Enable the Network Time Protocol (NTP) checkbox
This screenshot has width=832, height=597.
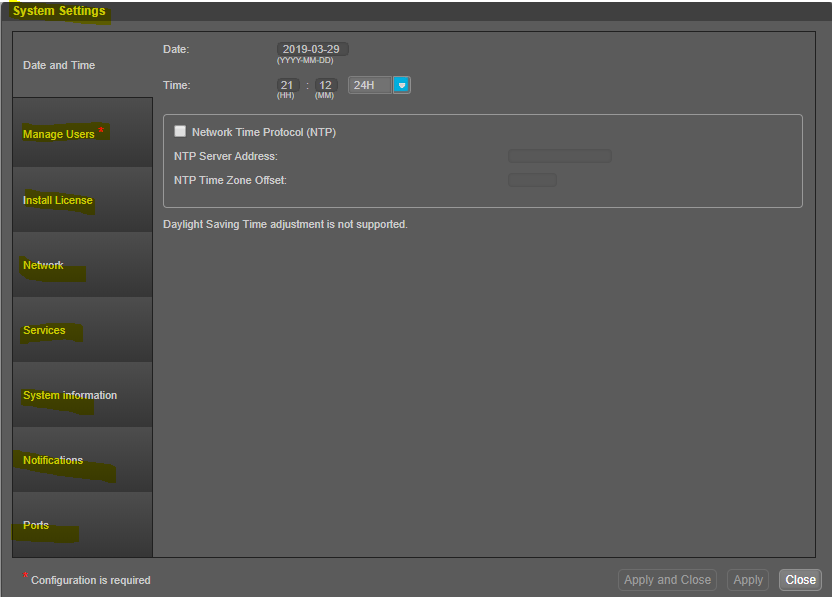point(180,131)
